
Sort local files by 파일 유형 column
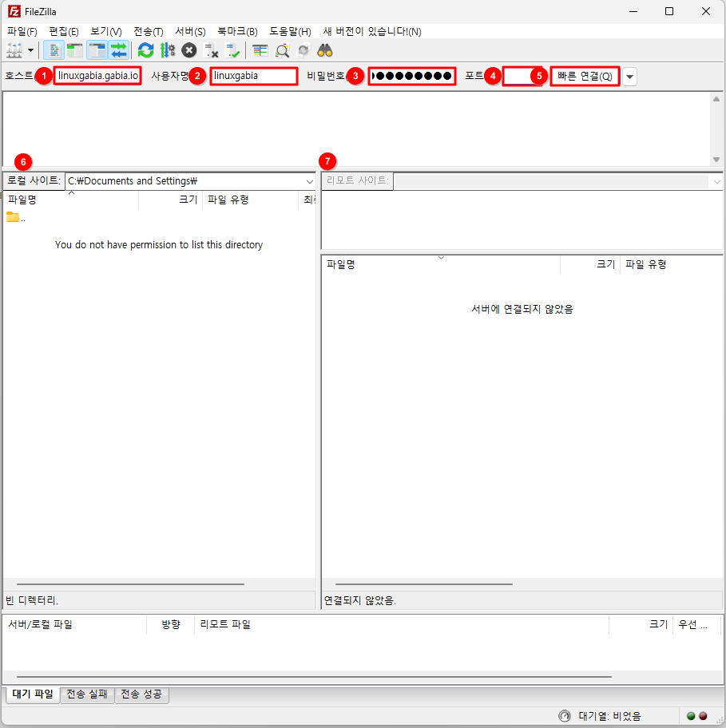(250, 200)
